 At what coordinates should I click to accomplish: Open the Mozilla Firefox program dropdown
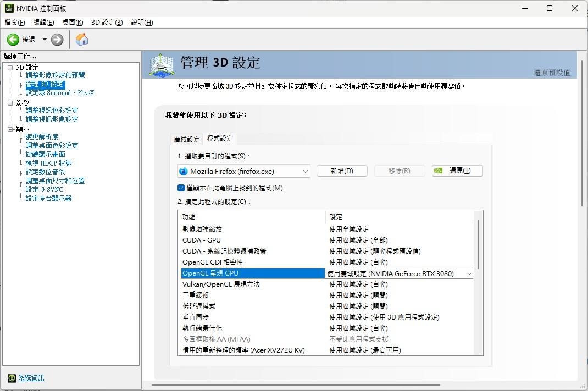click(304, 171)
